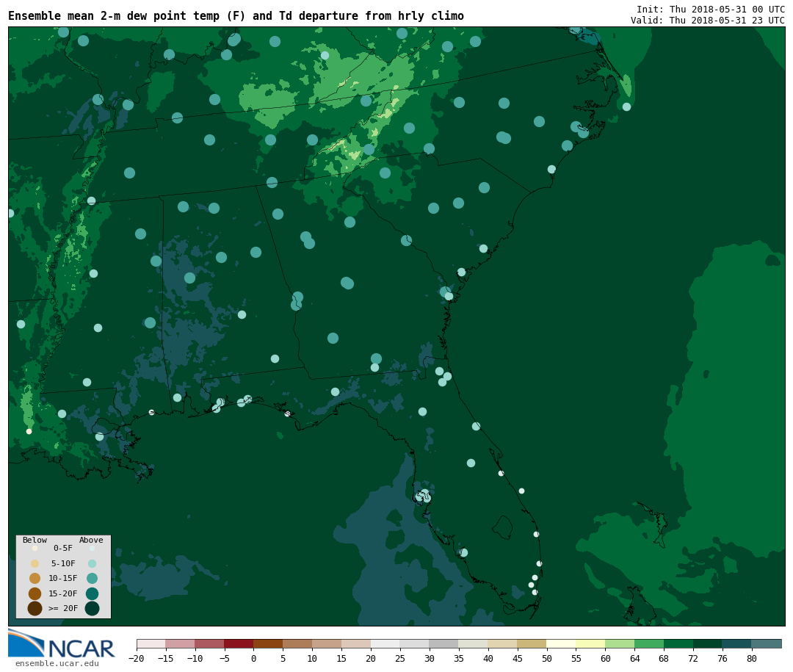
Task: Pick the dark teal 76 to 80 colorbar swatch
Action: click(x=737, y=643)
